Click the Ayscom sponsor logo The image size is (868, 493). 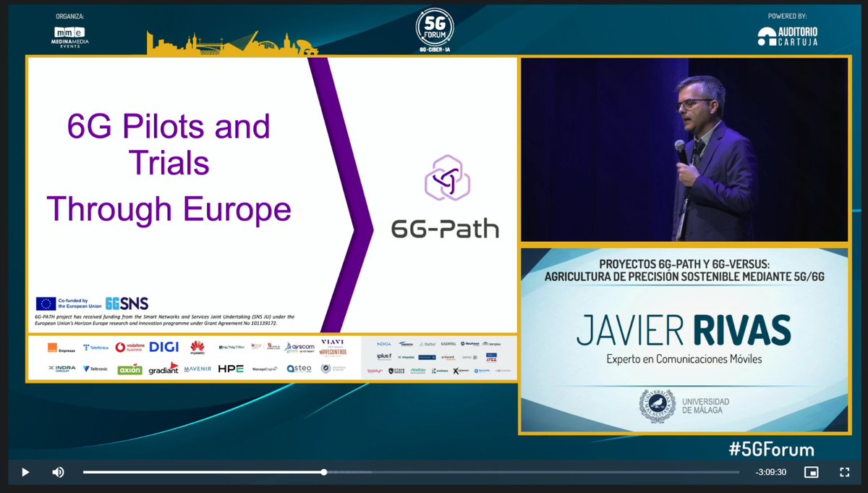(299, 348)
